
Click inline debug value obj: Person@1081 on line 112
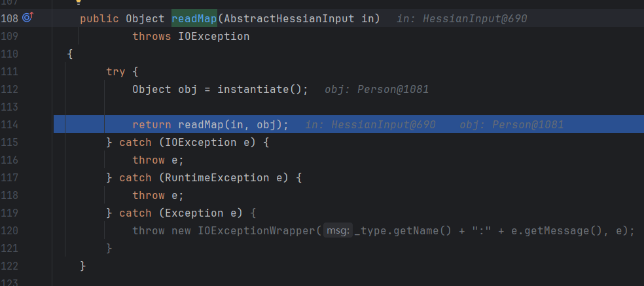376,89
